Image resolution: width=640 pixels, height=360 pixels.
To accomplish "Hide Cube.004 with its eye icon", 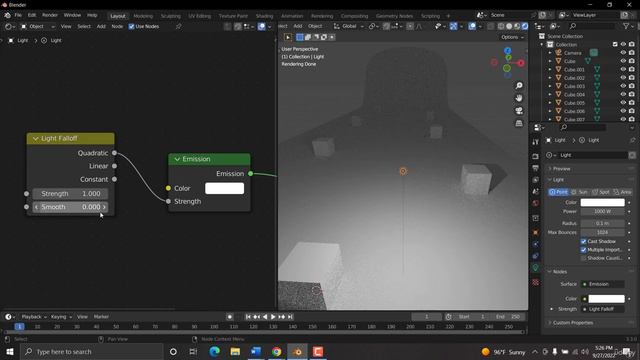I will pyautogui.click(x=623, y=94).
